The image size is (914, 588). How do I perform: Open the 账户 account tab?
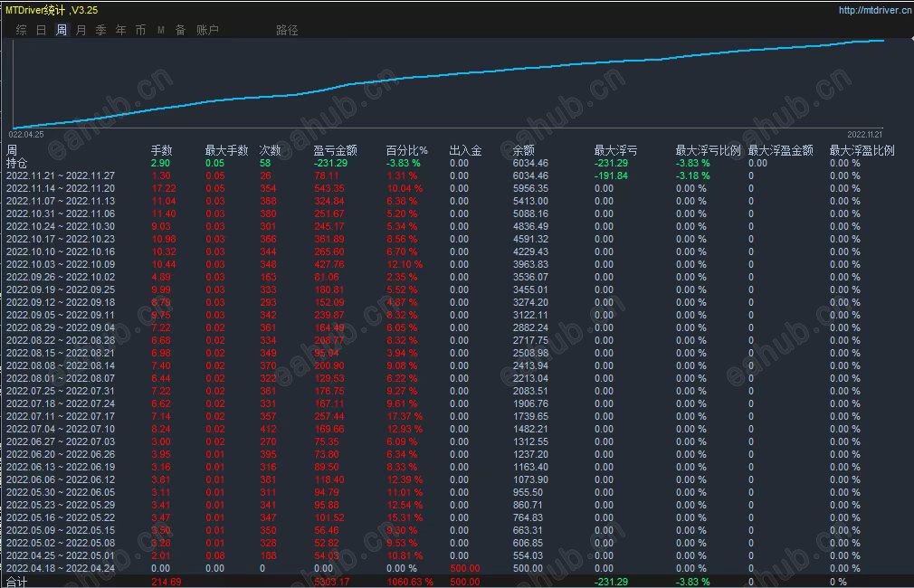pos(207,30)
